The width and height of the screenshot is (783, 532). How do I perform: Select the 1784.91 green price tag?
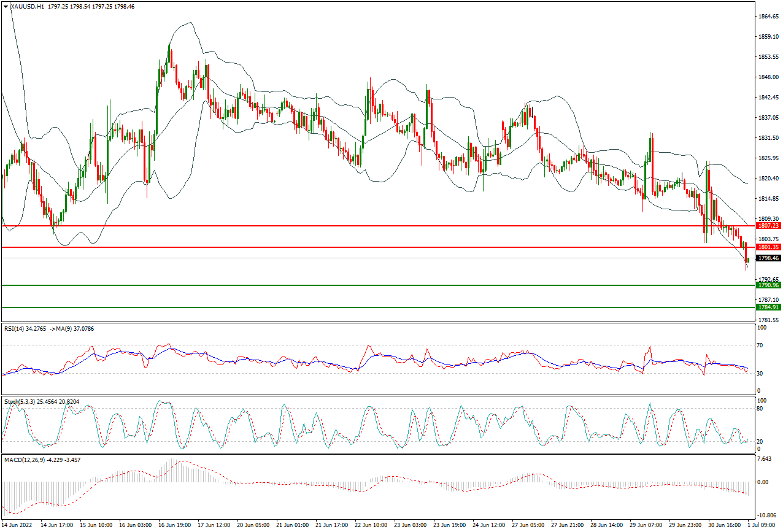click(x=768, y=307)
